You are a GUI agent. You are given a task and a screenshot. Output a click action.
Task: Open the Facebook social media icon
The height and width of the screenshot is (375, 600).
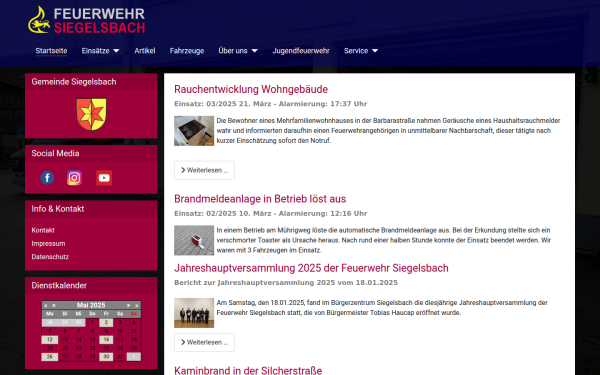point(47,178)
